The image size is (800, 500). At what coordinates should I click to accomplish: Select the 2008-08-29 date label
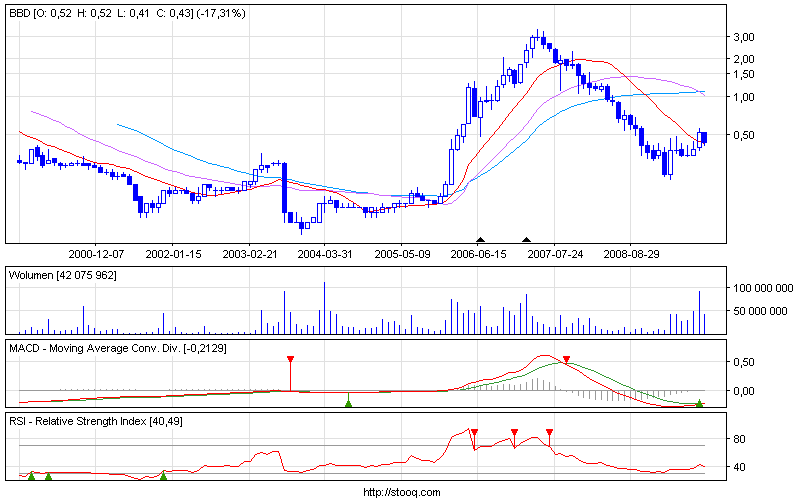click(x=631, y=254)
